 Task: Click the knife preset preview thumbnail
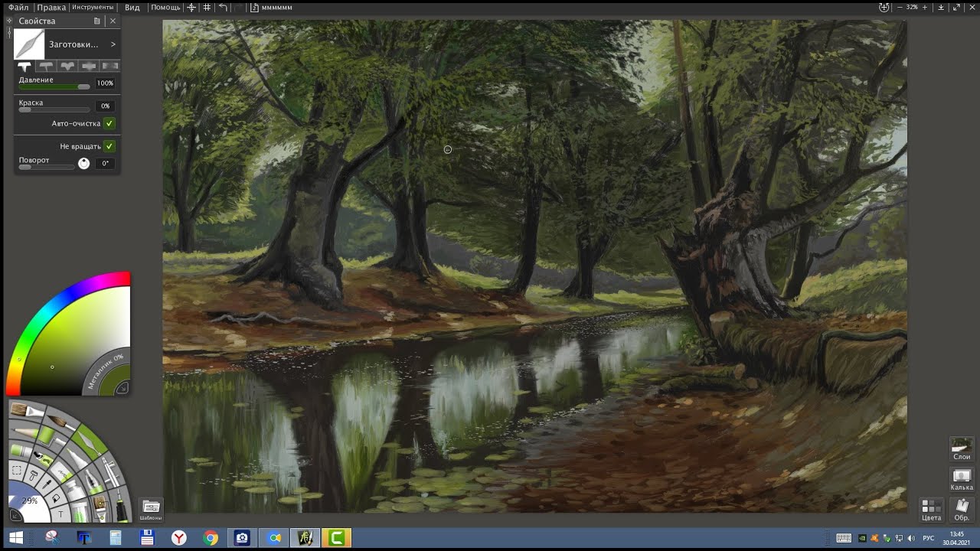click(29, 44)
